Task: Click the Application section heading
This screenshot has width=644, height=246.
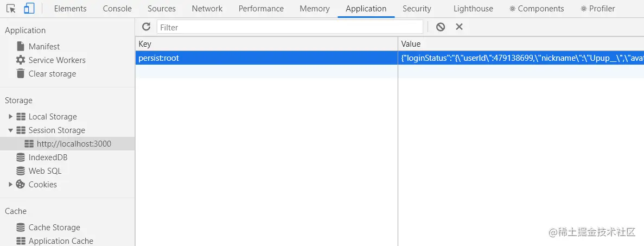Action: tap(25, 30)
